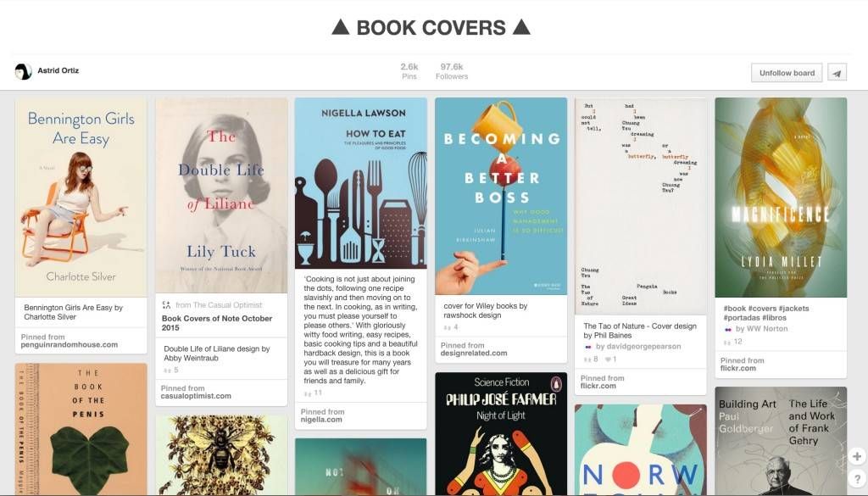
Task: Click the plus icon at right edge
Action: [x=857, y=456]
